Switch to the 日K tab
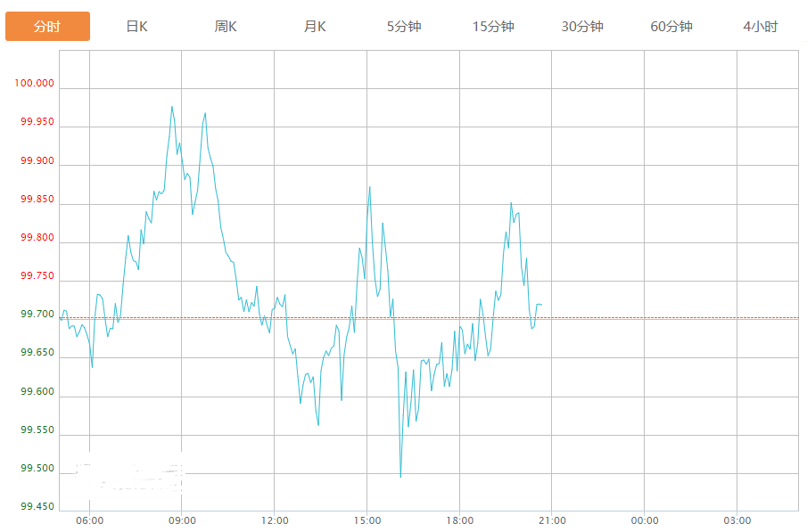The width and height of the screenshot is (807, 532). (x=136, y=27)
